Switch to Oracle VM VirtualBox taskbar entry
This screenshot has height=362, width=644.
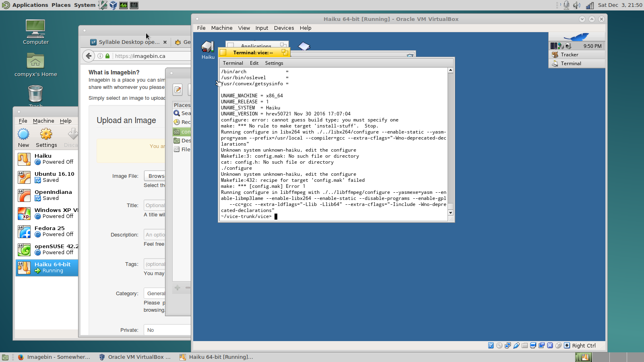(135, 357)
